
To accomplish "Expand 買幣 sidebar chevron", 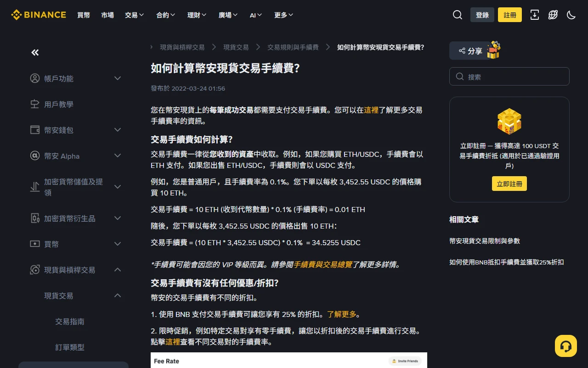I will (x=118, y=244).
